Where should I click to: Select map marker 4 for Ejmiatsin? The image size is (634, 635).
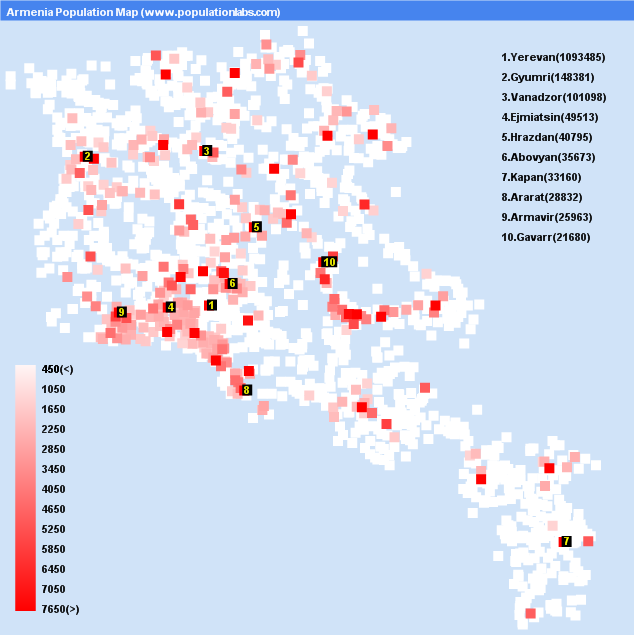[x=170, y=307]
